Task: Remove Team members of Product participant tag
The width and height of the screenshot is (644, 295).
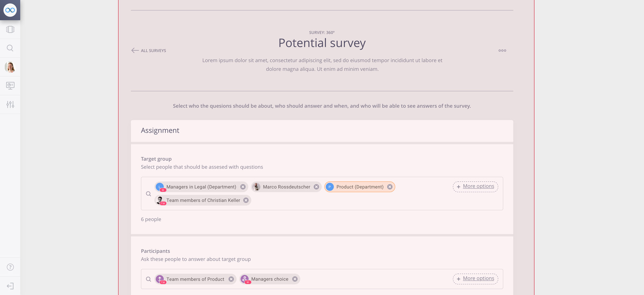Action: [x=231, y=279]
